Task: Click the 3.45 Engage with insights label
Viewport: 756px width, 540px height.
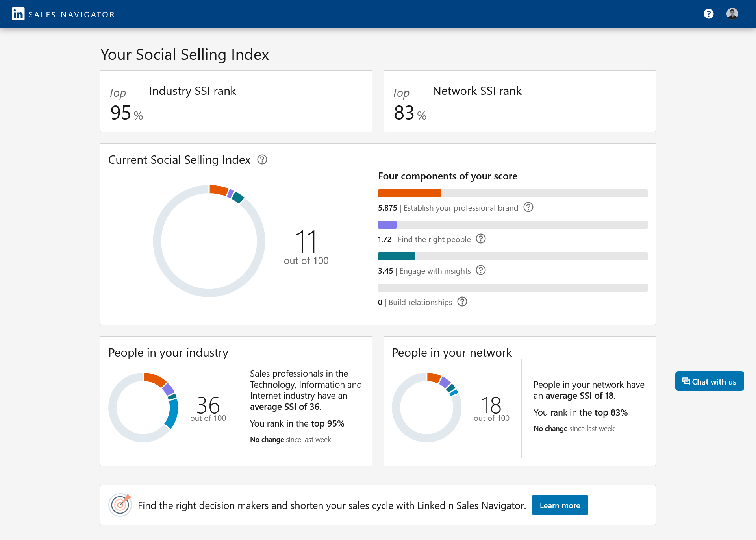Action: point(424,271)
